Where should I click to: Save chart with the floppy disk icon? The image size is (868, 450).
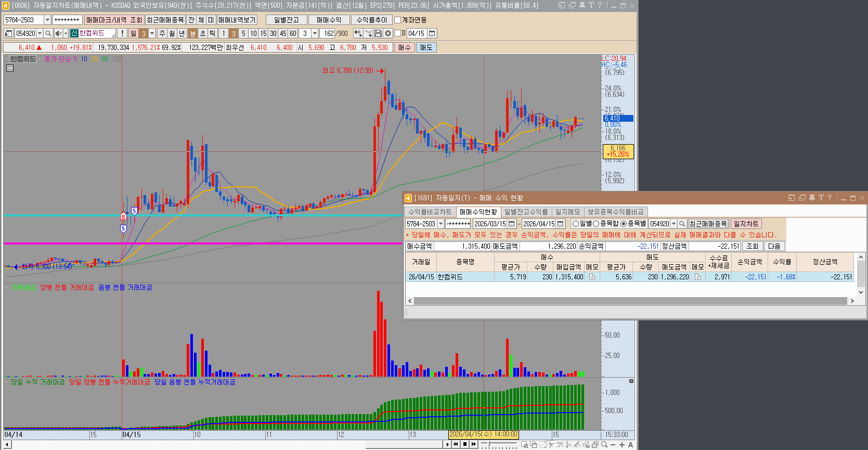378,33
